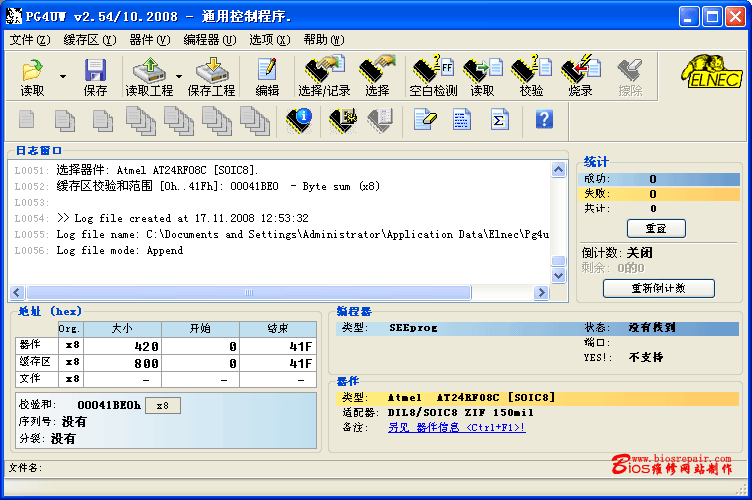The height and width of the screenshot is (500, 752).
Task: Click the ELNEC logo
Action: point(712,72)
